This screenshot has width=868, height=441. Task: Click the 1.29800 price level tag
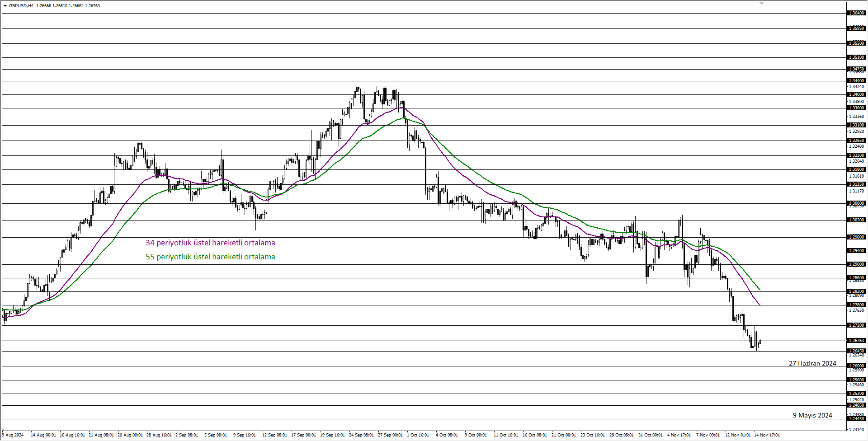pyautogui.click(x=856, y=237)
